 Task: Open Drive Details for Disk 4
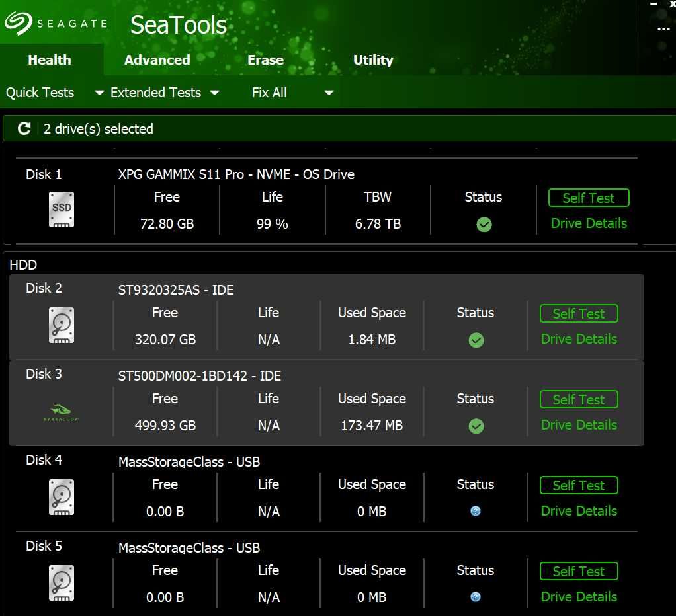pyautogui.click(x=579, y=511)
